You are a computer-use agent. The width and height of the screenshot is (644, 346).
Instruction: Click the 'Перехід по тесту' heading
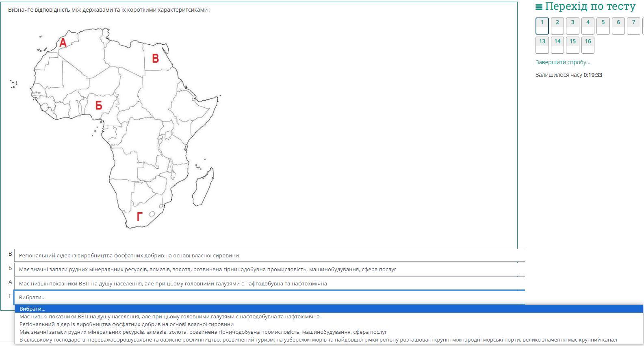[590, 7]
